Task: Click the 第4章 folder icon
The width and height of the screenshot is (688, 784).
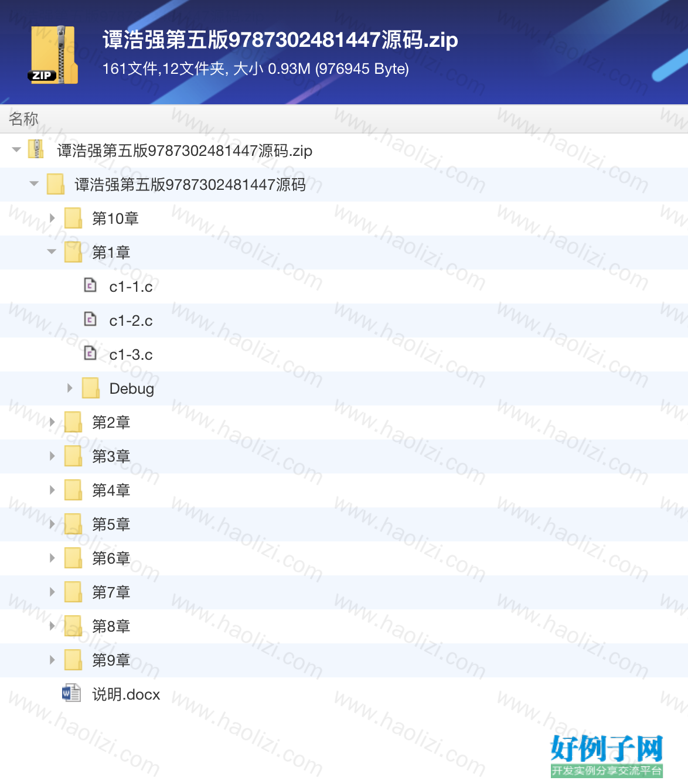Action: tap(73, 490)
